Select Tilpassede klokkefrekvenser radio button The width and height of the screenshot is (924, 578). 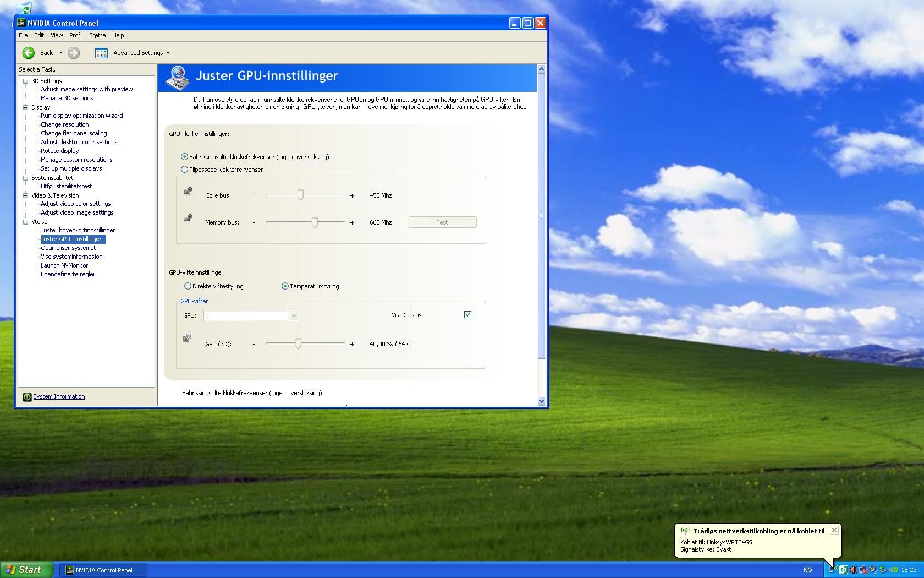[x=185, y=170]
